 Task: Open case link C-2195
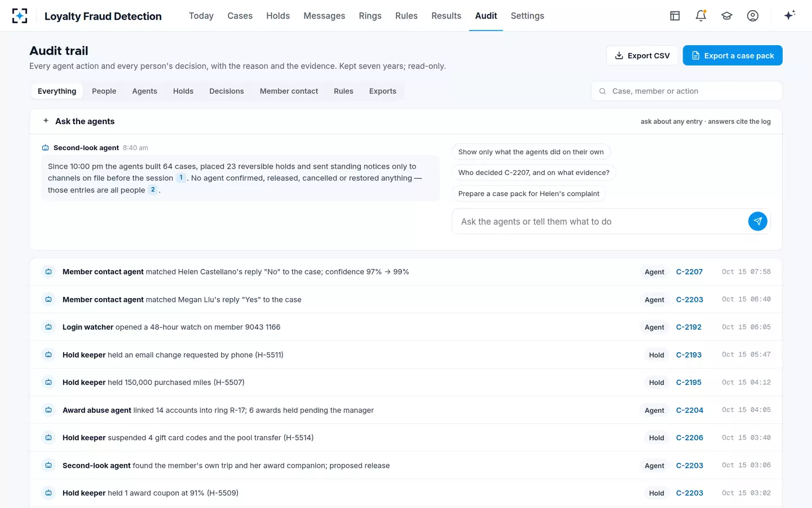pos(689,382)
